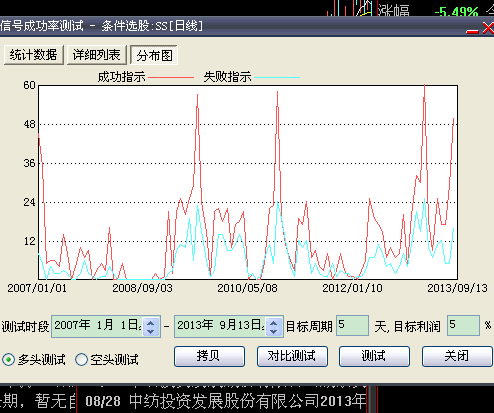Click the 拷贝 button
This screenshot has height=413, width=494.
(209, 356)
